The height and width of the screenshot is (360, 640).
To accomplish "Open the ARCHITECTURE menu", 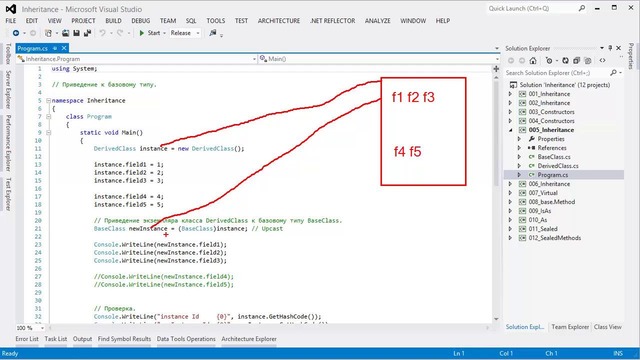I will pyautogui.click(x=279, y=21).
